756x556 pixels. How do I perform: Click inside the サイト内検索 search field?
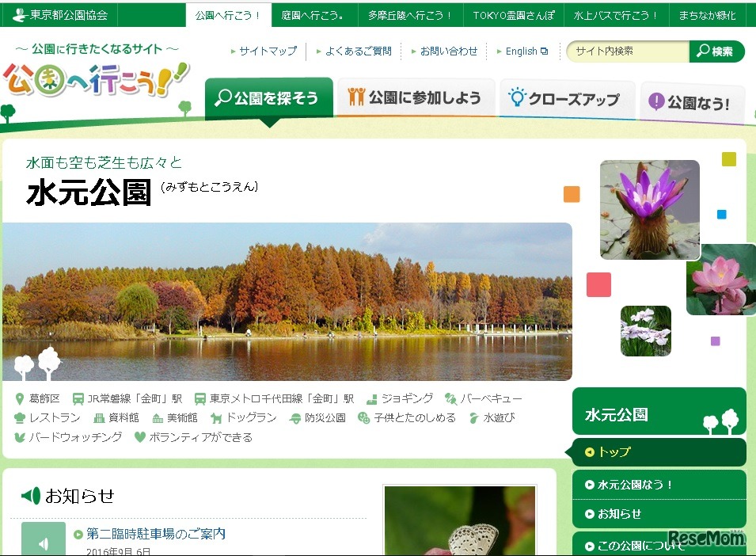point(625,51)
